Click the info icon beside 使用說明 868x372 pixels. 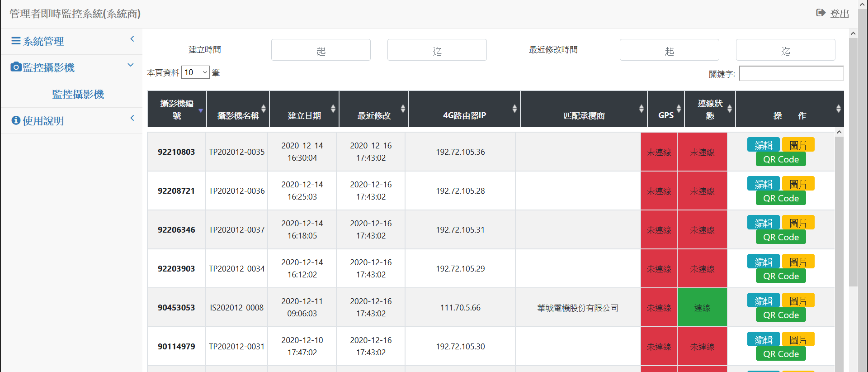tap(16, 120)
